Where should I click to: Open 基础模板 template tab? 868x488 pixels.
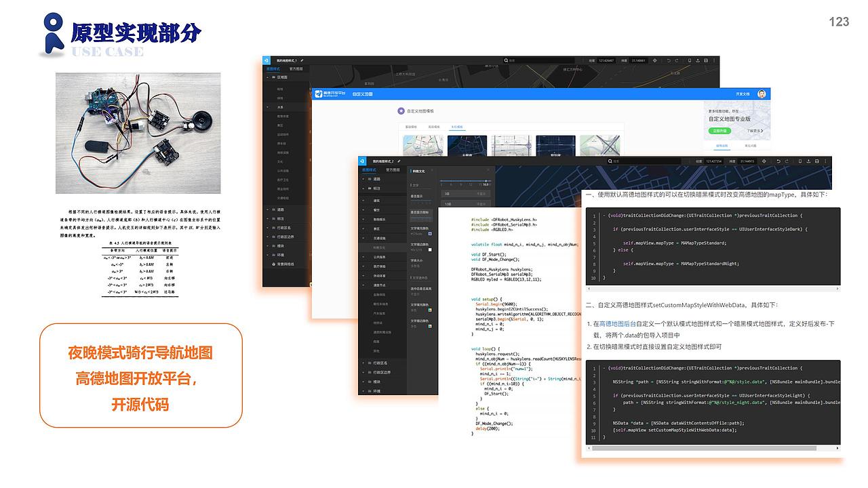[411, 127]
